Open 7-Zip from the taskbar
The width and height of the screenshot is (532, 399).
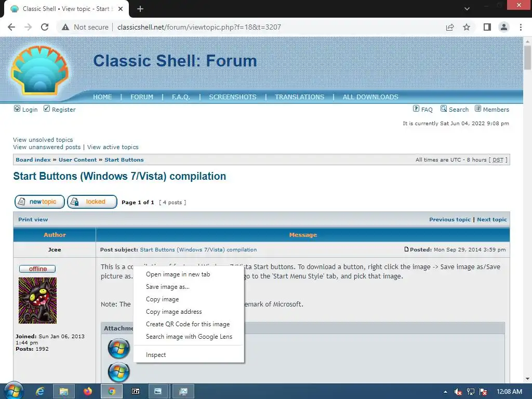[136, 392]
